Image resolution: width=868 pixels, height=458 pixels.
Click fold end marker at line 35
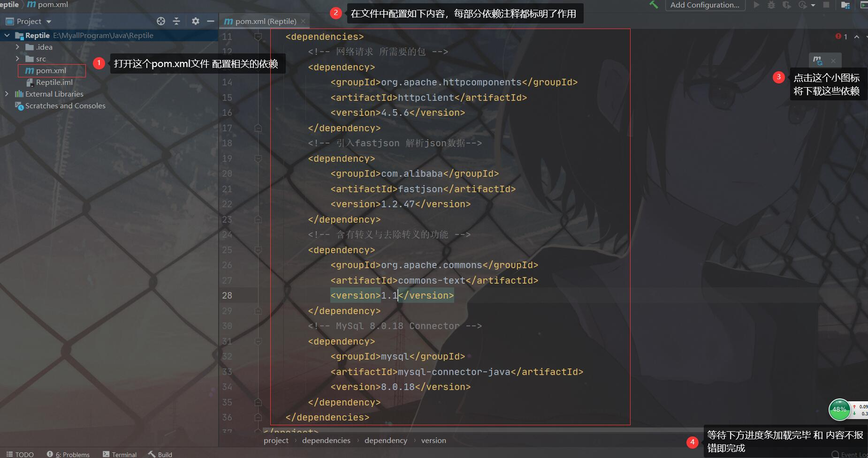coord(258,402)
